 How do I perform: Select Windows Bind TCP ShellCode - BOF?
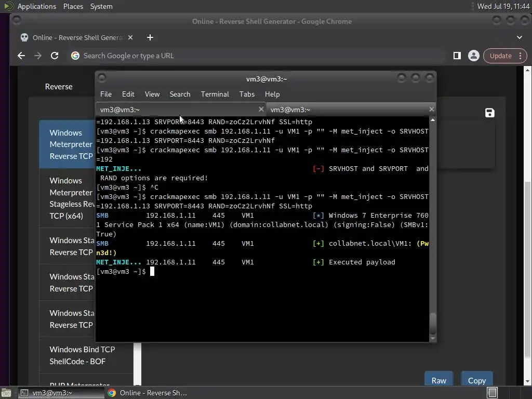86,355
